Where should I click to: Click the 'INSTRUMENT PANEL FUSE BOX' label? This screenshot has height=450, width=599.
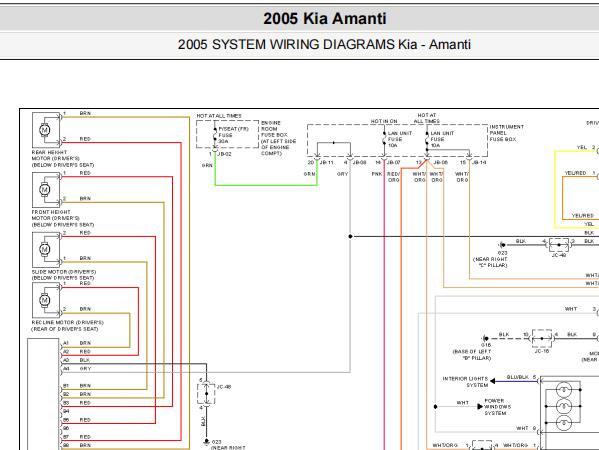click(x=507, y=133)
